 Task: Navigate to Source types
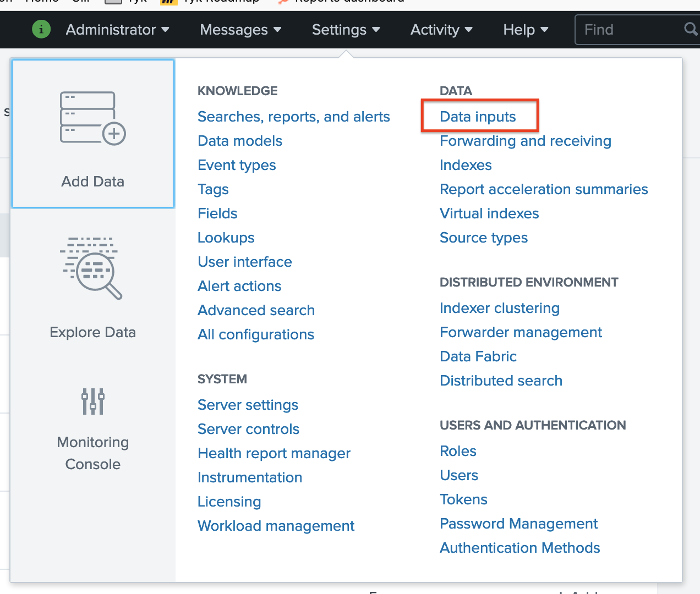[x=483, y=238]
